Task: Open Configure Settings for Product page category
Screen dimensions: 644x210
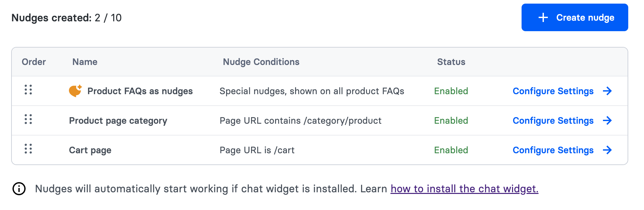Action: pos(553,120)
